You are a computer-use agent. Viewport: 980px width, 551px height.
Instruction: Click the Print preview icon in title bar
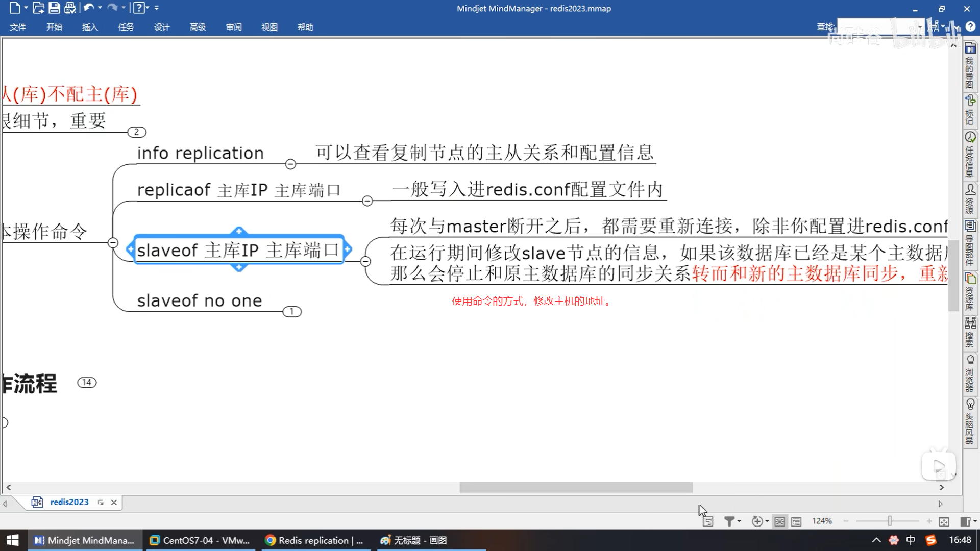coord(70,8)
